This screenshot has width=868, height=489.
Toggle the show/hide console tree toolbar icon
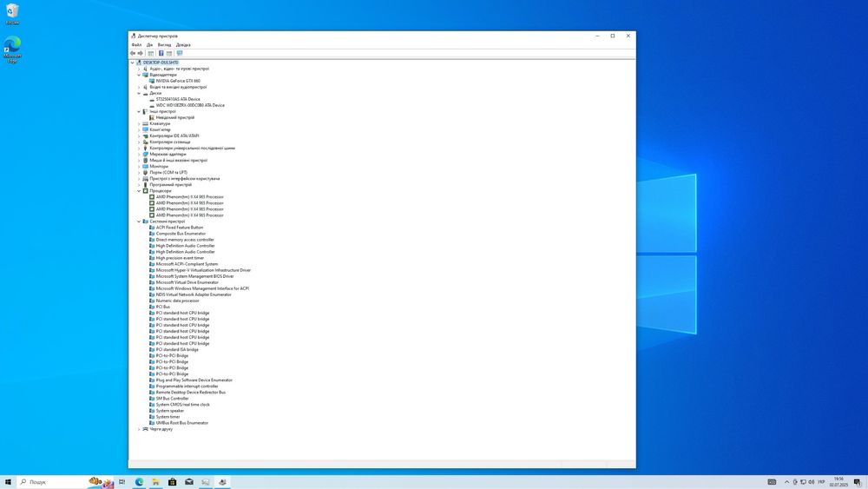150,53
